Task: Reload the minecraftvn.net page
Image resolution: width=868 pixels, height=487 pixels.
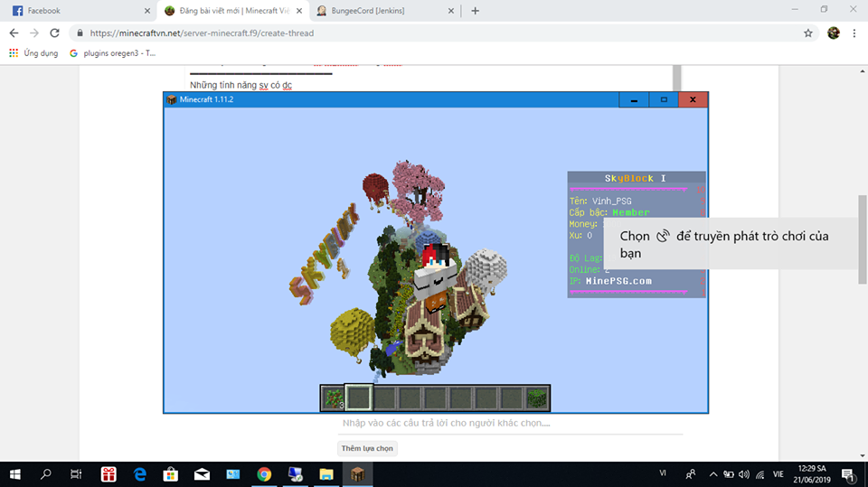Action: coord(54,33)
